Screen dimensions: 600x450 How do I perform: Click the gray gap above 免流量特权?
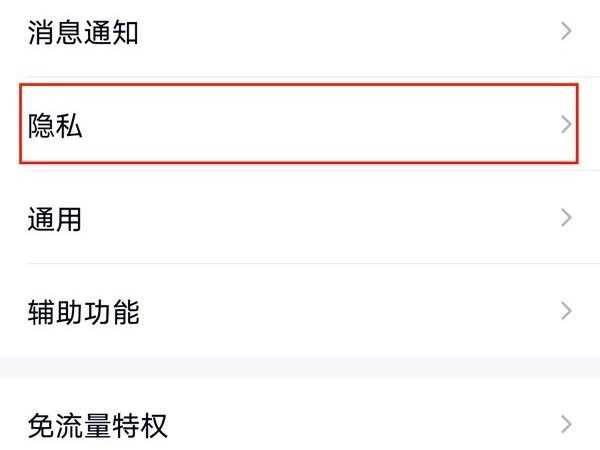pyautogui.click(x=300, y=367)
